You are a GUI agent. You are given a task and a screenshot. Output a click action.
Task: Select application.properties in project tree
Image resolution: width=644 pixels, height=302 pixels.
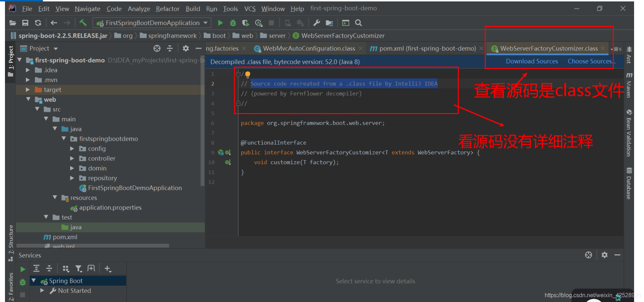pos(106,208)
